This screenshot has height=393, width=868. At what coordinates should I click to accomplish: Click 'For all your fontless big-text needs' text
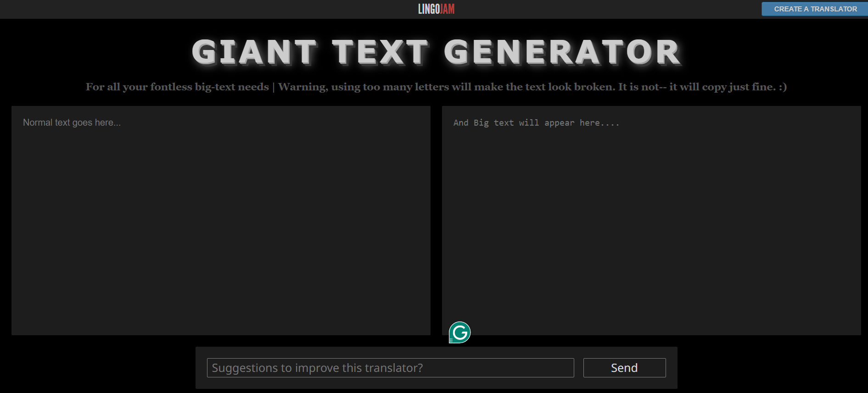click(177, 87)
